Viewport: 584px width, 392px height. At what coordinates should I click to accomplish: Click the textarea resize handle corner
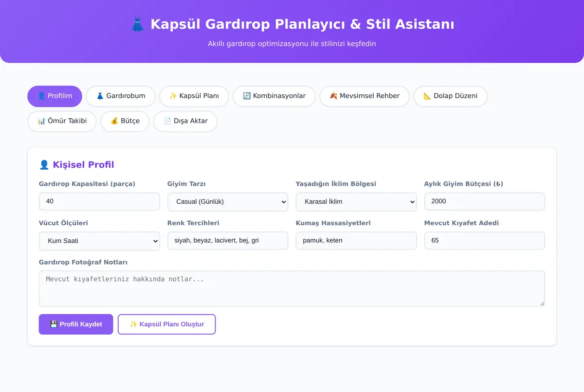coord(542,303)
